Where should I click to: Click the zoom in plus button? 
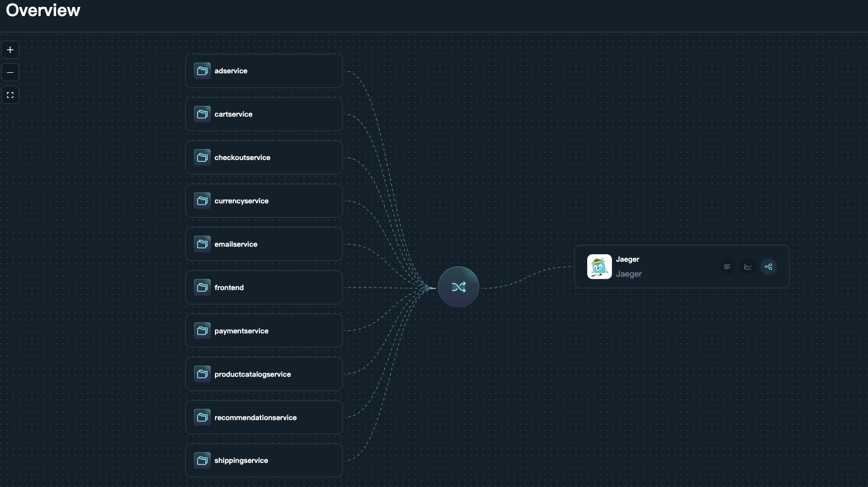point(10,50)
